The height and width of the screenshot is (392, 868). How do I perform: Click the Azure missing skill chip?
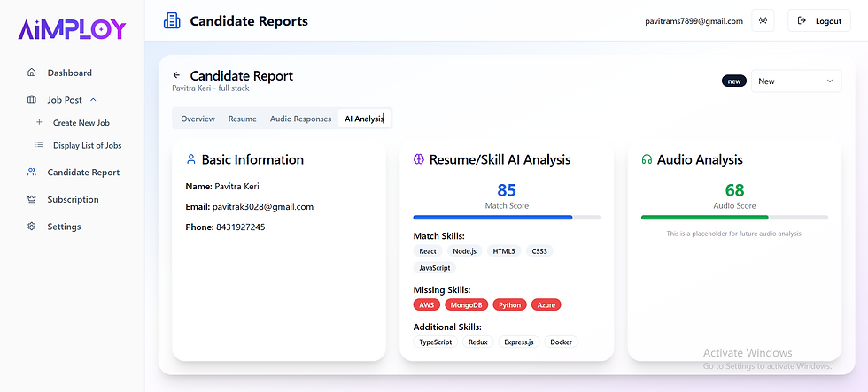[546, 304]
